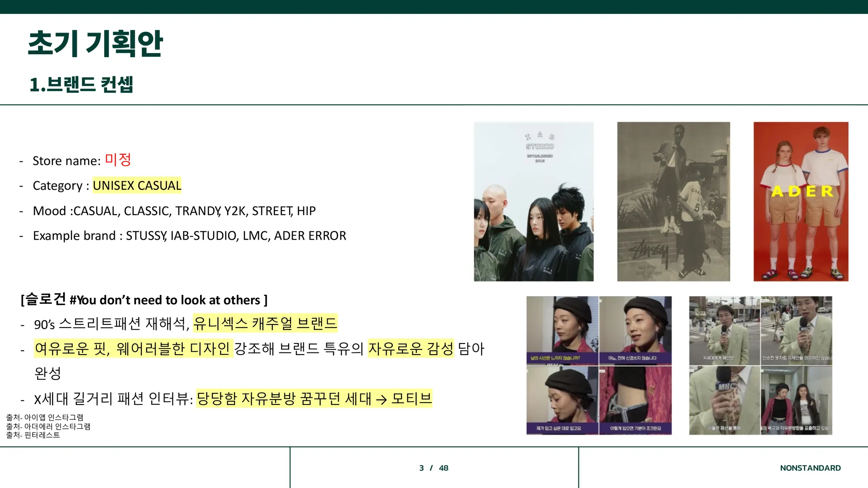Select the MBC reporter street collage
Image resolution: width=868 pixels, height=488 pixels.
(x=760, y=365)
